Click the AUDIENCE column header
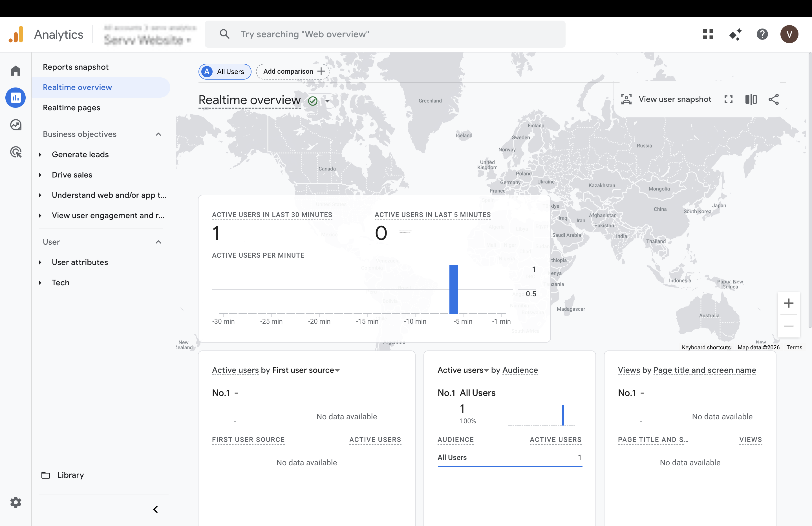The width and height of the screenshot is (812, 526). (x=455, y=440)
